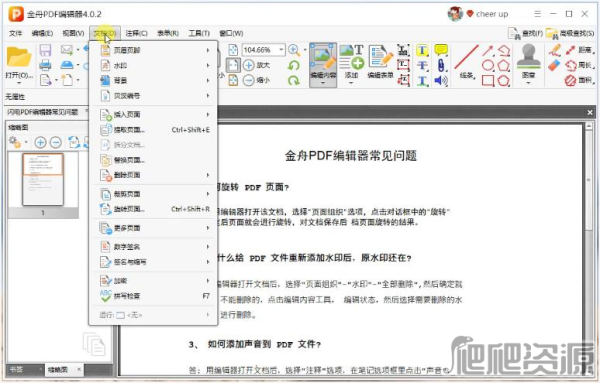Image resolution: width=600 pixels, height=383 pixels.
Task: Open the 编辑表单 (Edit Form) tool
Action: 380,62
